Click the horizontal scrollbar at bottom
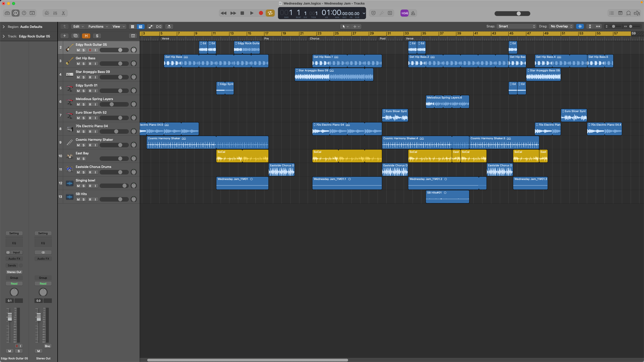Viewport: 644px width, 362px height. click(248, 360)
